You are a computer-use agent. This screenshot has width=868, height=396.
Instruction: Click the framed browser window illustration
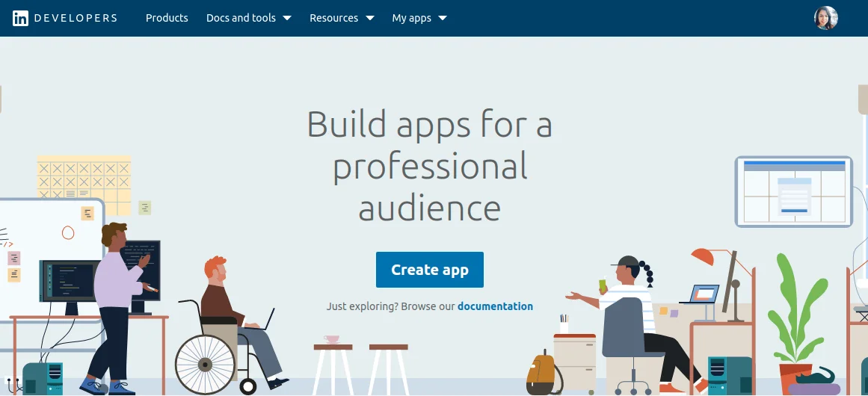(793, 191)
